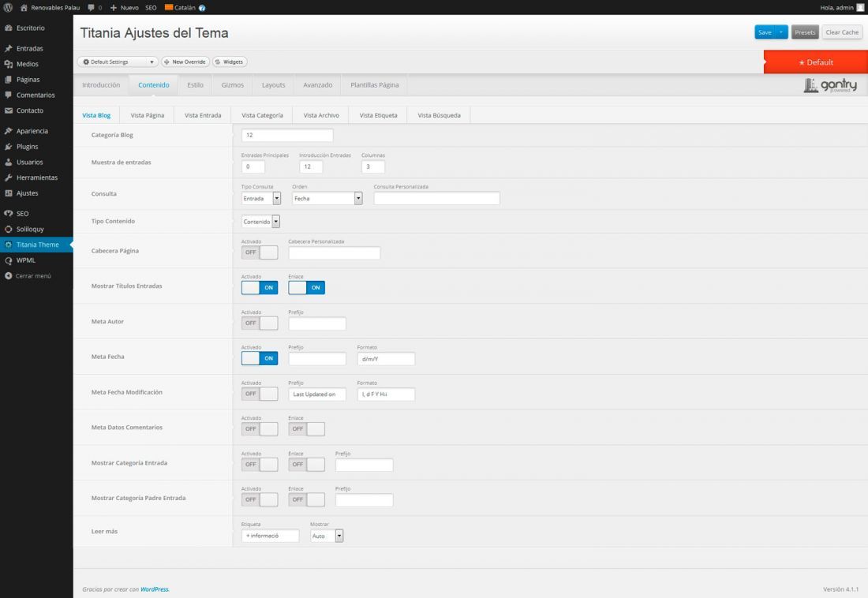
Task: Open the WordPress logo menu
Action: (x=8, y=8)
